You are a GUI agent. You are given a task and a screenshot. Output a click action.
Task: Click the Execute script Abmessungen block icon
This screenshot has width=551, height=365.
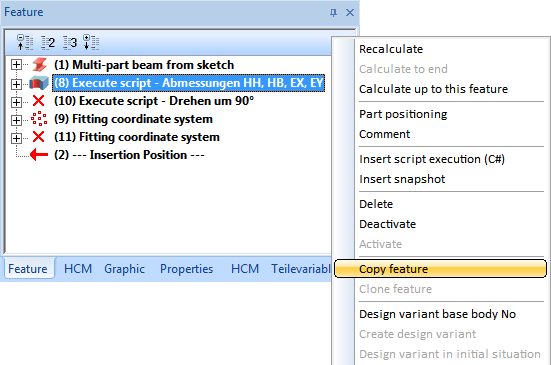[x=39, y=83]
